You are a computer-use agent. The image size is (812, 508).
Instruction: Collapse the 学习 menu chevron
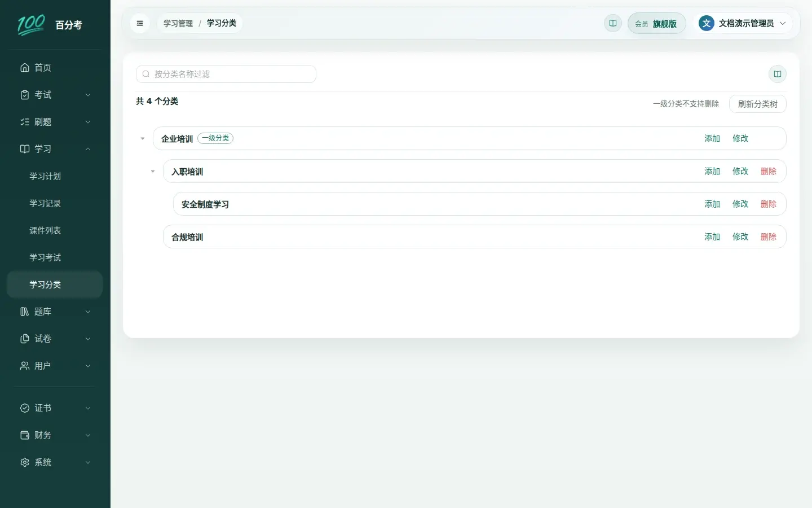88,149
